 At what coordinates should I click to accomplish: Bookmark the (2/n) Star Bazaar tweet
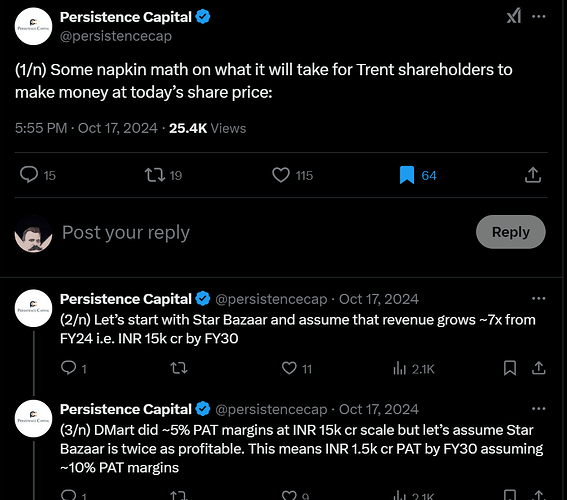(510, 368)
